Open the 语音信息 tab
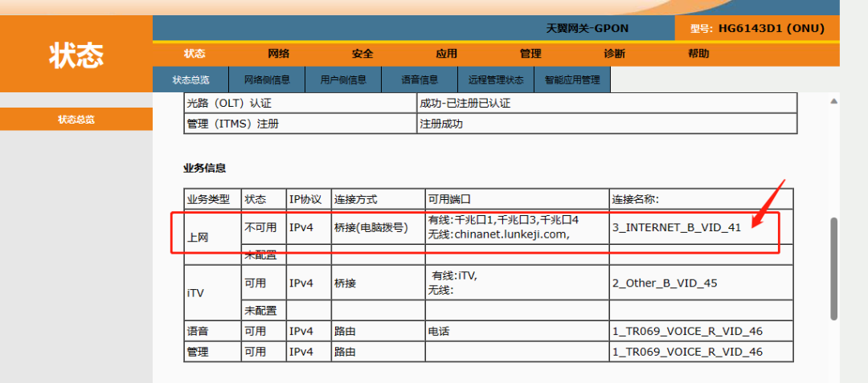 coord(420,80)
